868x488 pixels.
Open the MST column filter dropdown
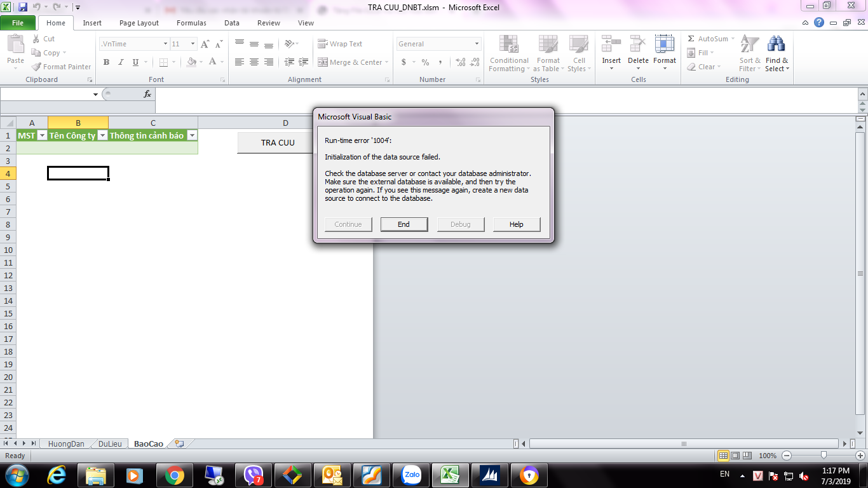tap(42, 135)
